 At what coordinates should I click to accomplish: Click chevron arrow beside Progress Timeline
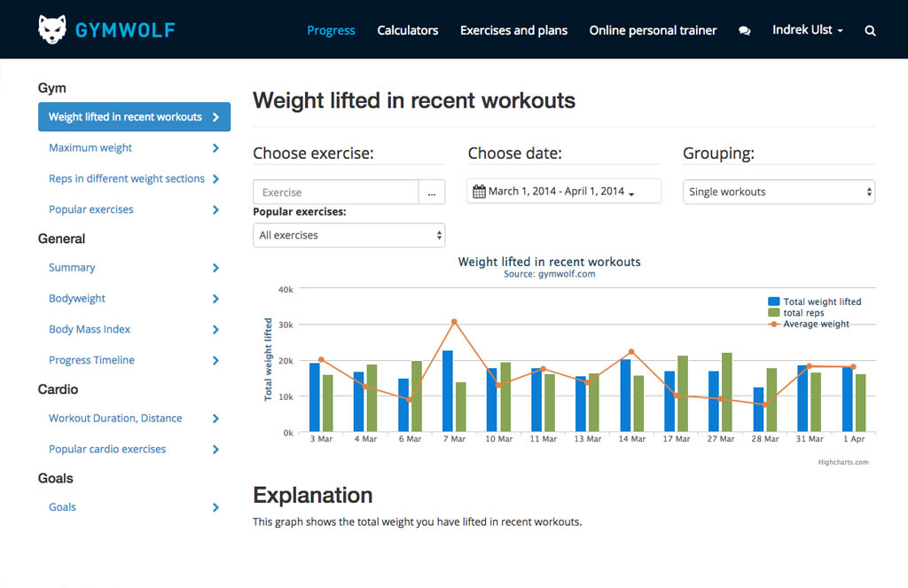click(215, 361)
